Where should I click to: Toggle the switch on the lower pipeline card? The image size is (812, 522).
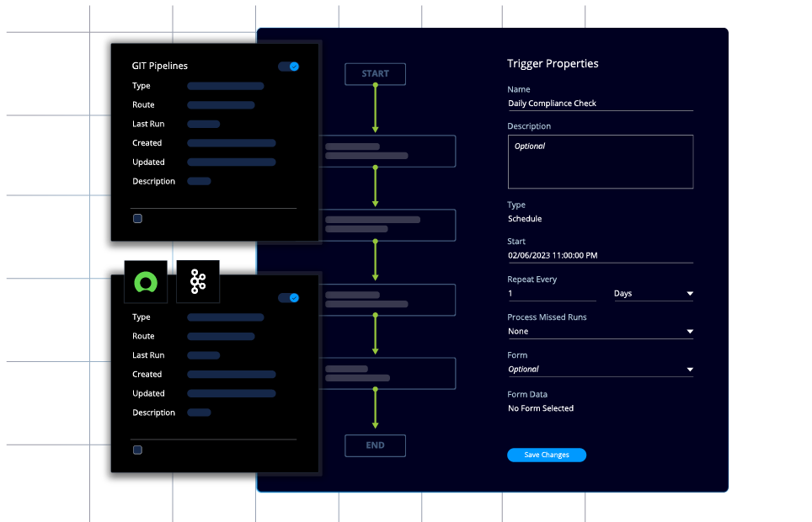(x=289, y=298)
